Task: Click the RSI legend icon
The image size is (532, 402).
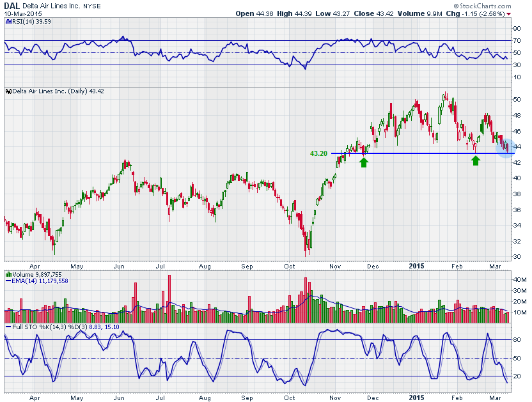Action: (x=8, y=21)
